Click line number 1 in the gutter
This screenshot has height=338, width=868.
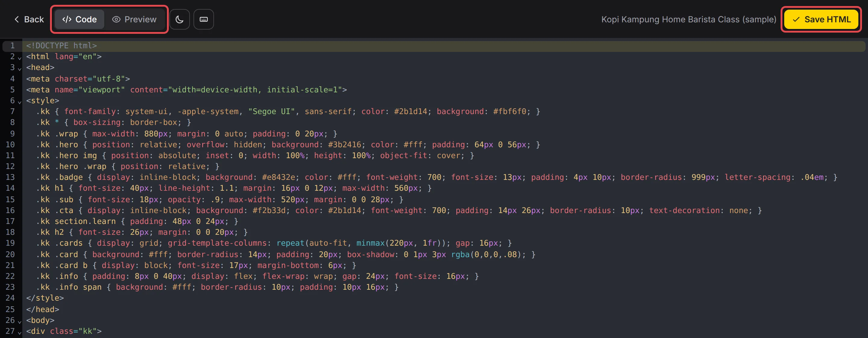12,46
